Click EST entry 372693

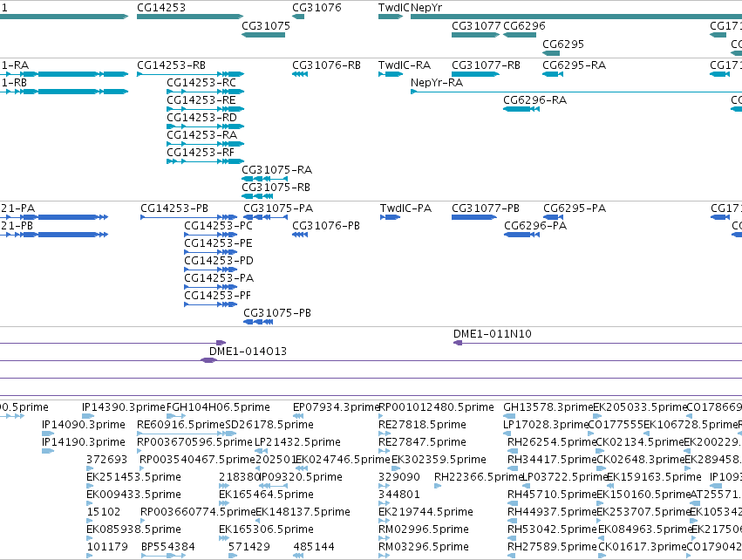[107, 460]
